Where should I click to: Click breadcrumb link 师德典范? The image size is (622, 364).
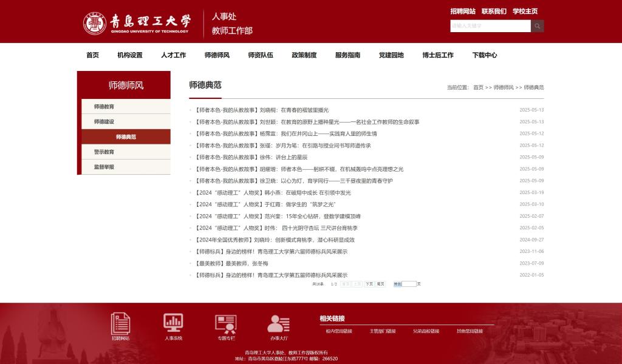pos(533,87)
